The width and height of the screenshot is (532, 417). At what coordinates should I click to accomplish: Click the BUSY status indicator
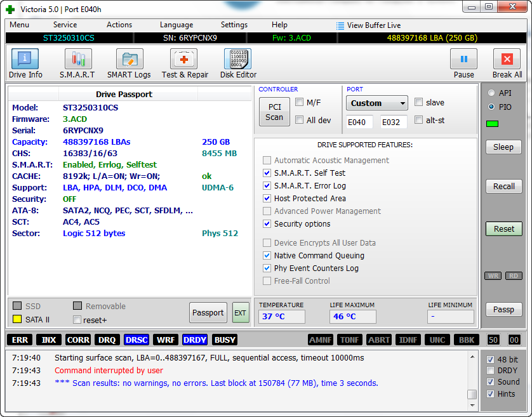(225, 340)
